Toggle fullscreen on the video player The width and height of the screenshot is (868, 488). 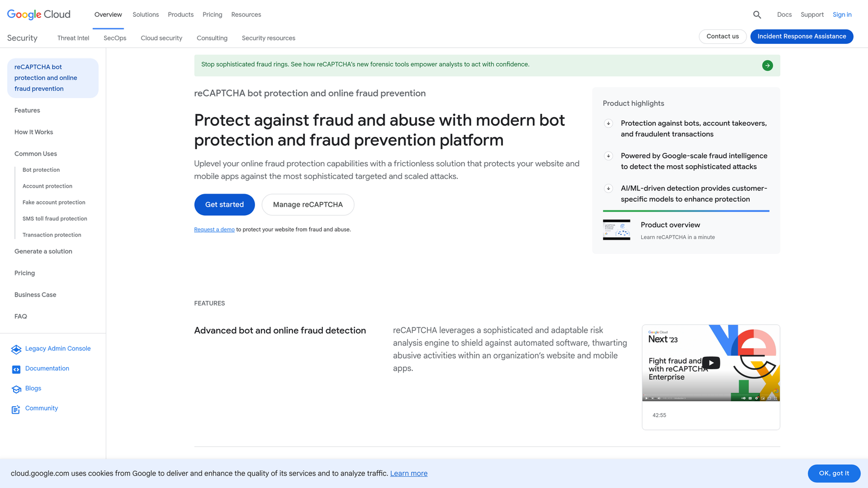pyautogui.click(x=775, y=399)
